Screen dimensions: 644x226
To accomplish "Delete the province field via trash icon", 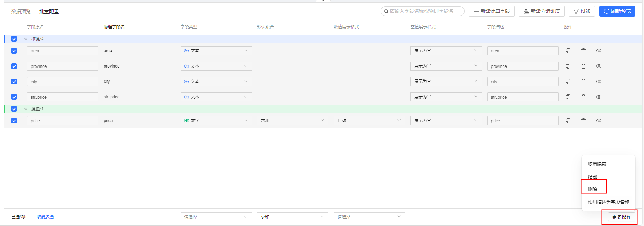I will click(583, 66).
